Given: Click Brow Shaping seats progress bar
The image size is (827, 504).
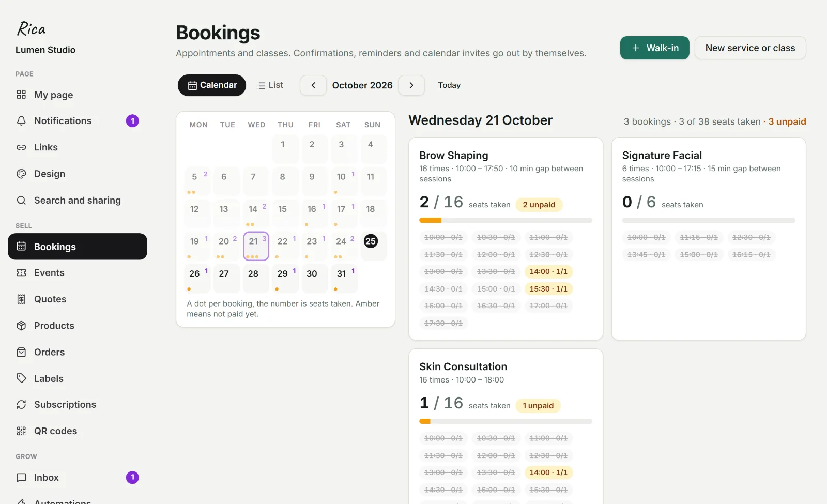Looking at the screenshot, I should click(x=506, y=220).
